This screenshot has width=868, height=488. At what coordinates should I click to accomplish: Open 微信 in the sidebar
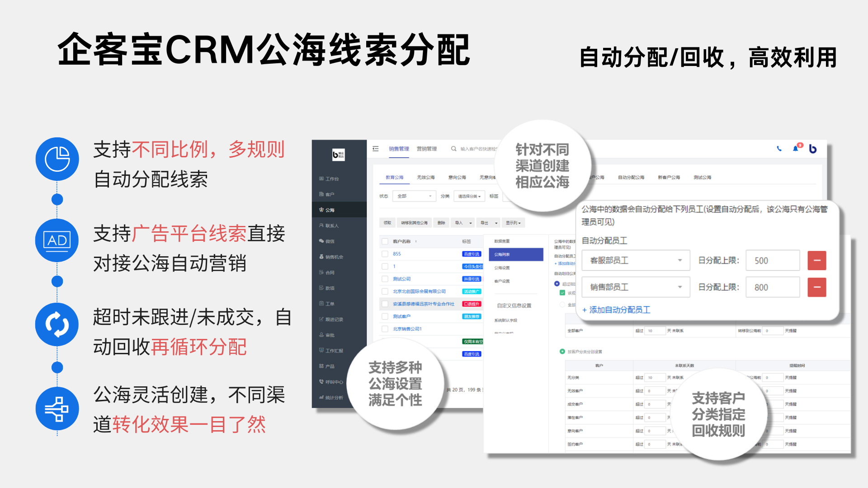point(330,241)
